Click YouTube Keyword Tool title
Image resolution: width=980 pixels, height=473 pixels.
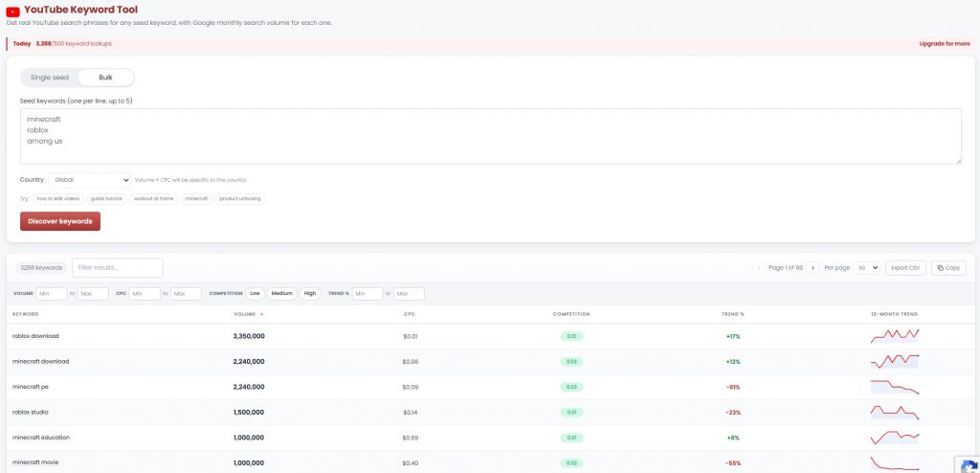pyautogui.click(x=80, y=10)
